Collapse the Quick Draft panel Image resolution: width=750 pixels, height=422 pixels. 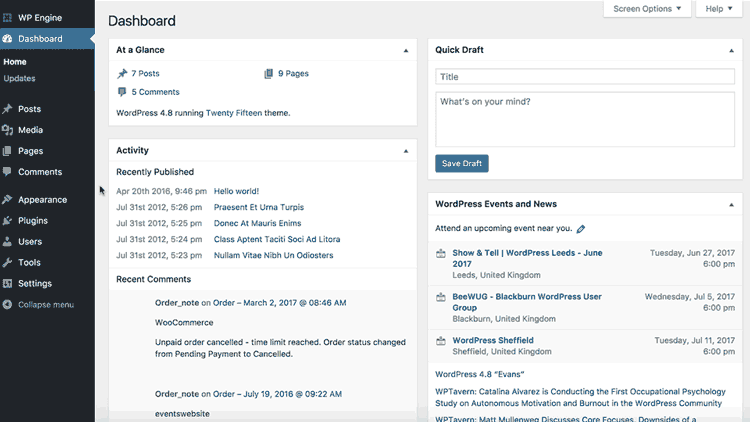point(731,50)
